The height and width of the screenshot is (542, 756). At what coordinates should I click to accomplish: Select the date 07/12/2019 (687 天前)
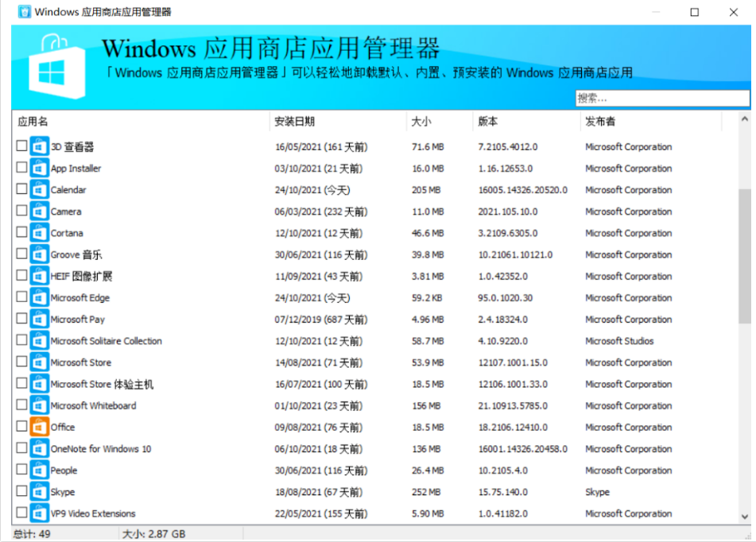point(320,319)
